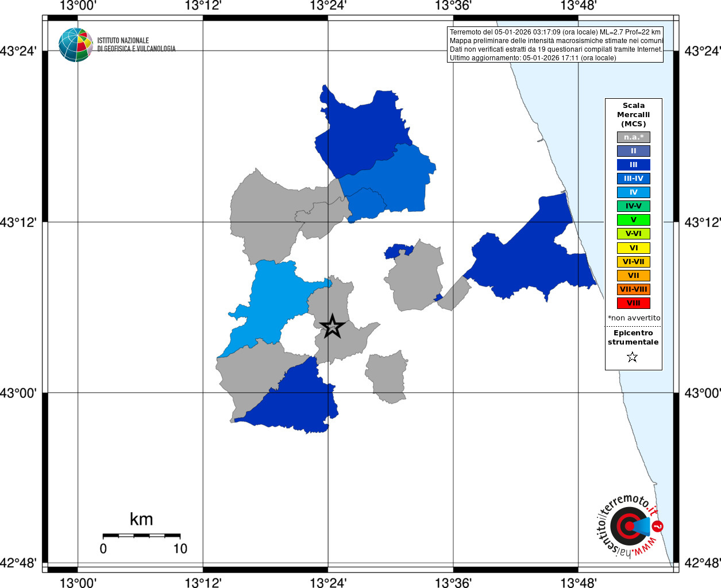Select the red VIII legend swatch
Image resolution: width=721 pixels, height=588 pixels.
tap(634, 303)
